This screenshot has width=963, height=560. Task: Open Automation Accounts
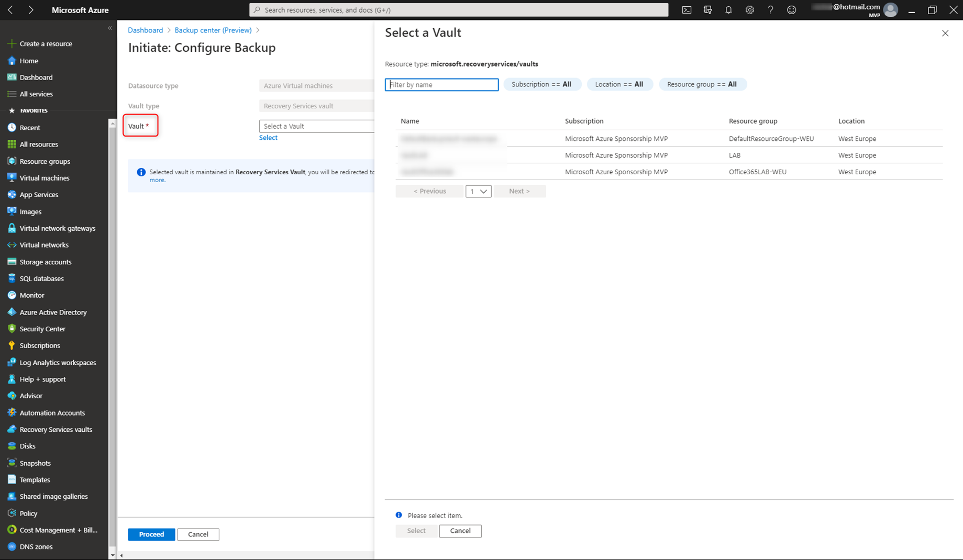point(52,413)
